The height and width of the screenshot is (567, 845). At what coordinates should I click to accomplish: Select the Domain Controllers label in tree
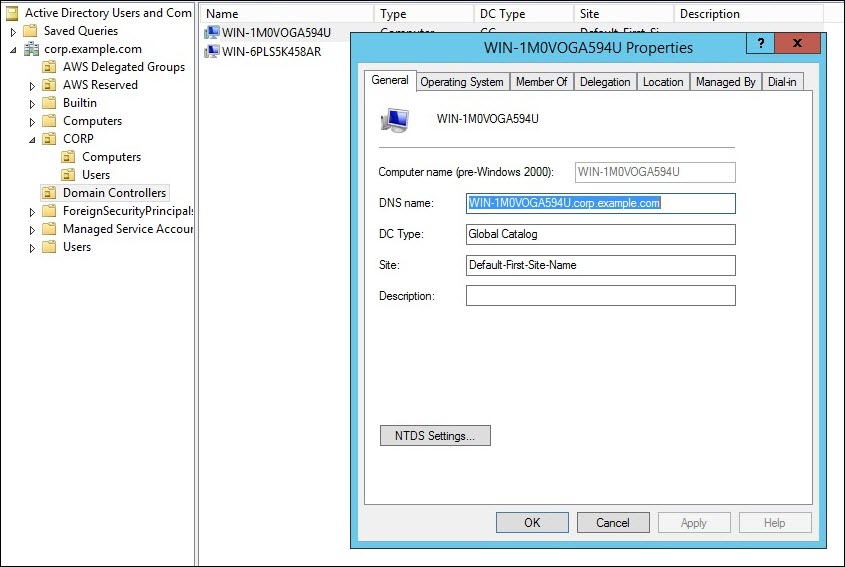coord(114,192)
